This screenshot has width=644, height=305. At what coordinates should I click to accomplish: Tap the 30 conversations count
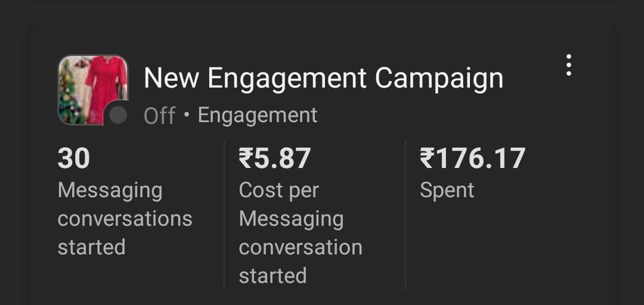(x=74, y=158)
